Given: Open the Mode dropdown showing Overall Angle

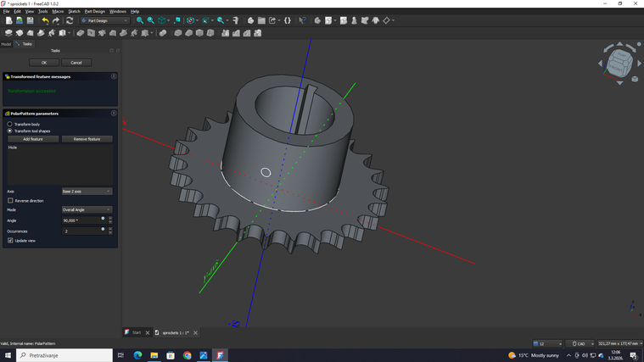Looking at the screenshot, I should click(x=87, y=209).
